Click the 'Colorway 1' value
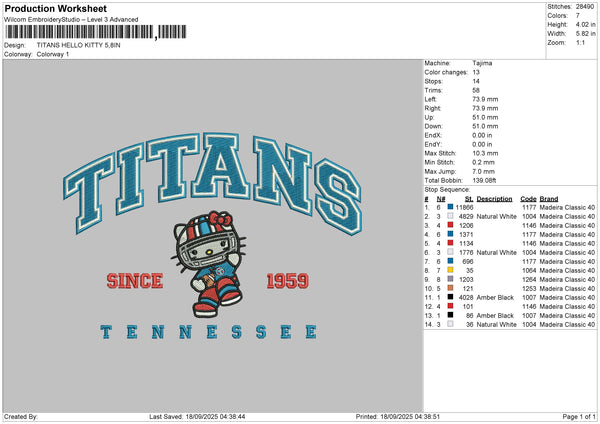 click(x=53, y=54)
